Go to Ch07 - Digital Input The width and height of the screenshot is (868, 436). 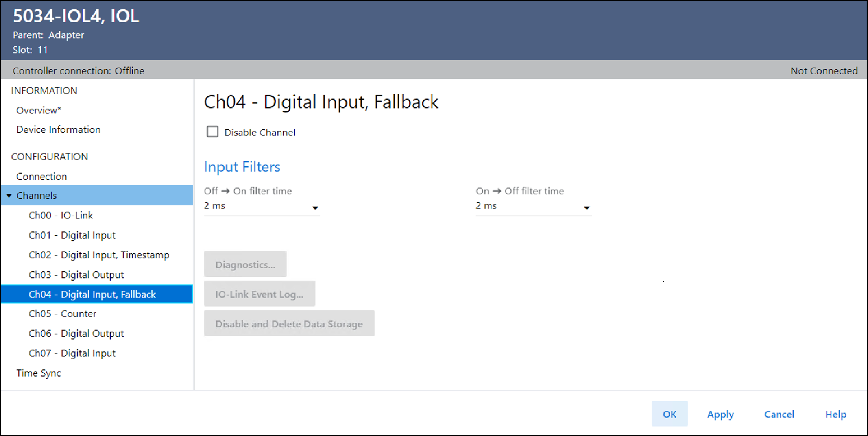(x=72, y=353)
